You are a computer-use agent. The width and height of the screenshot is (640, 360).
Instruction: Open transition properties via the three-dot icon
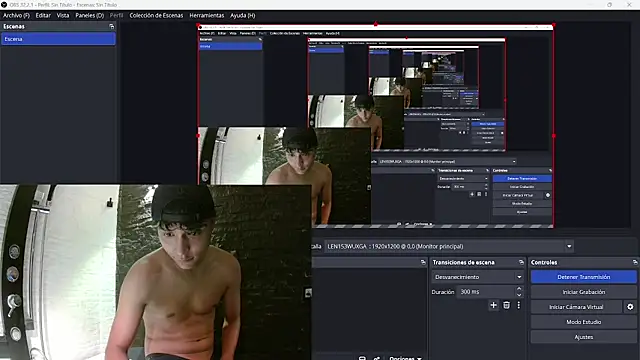click(x=519, y=305)
